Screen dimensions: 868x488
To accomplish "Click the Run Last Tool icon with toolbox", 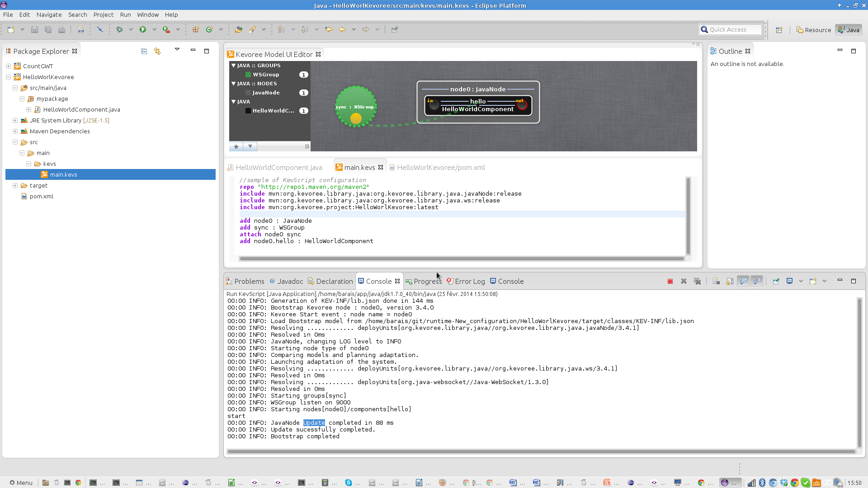I will (166, 29).
